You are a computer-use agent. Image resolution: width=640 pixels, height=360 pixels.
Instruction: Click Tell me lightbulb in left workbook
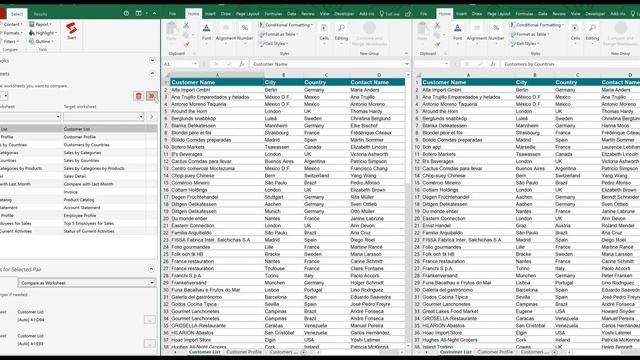(x=382, y=14)
